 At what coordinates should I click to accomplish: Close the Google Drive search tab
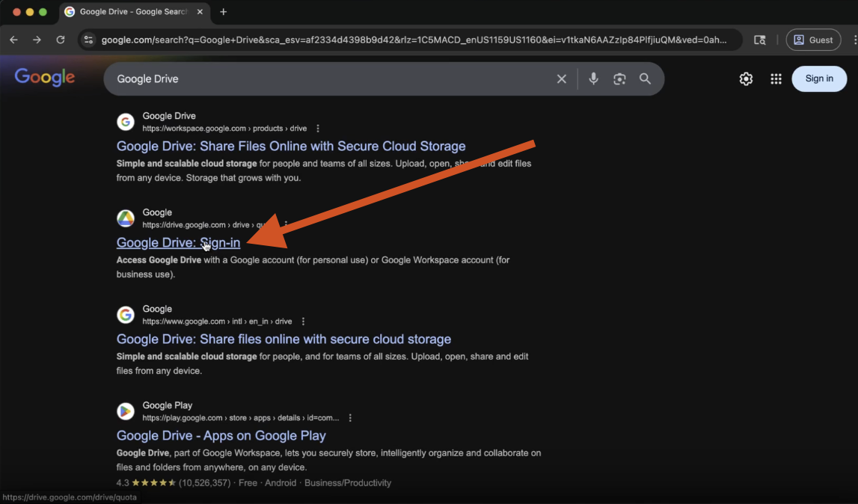tap(200, 11)
